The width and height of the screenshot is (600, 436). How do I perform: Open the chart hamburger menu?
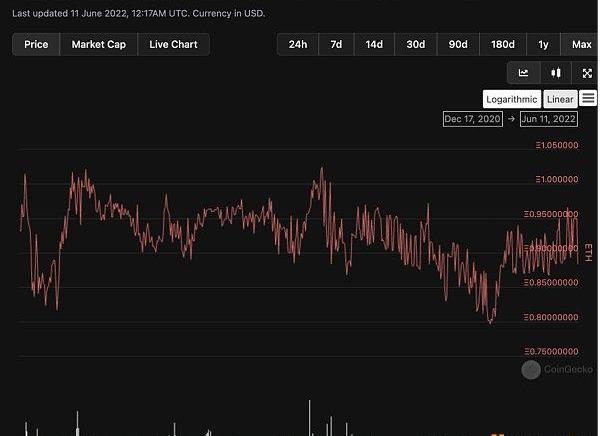pos(588,98)
